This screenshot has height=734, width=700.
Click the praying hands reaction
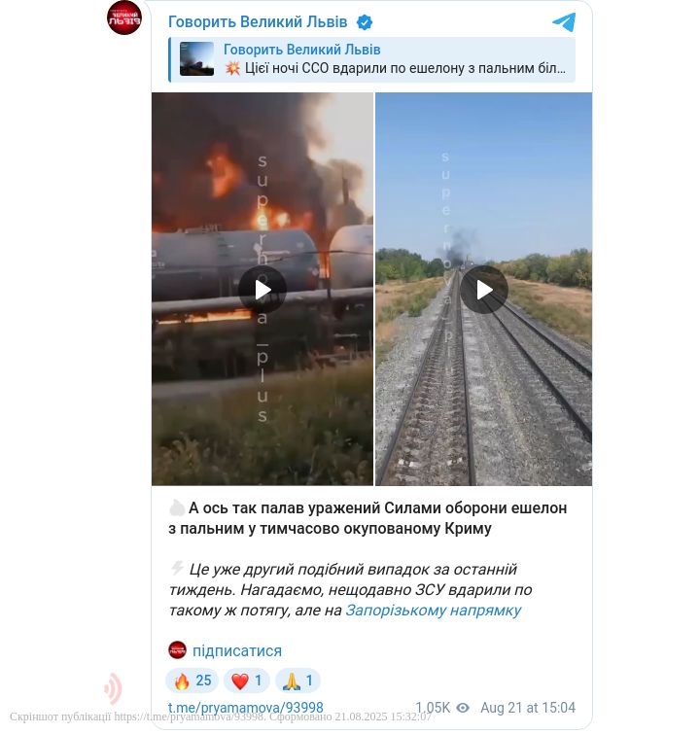click(297, 681)
